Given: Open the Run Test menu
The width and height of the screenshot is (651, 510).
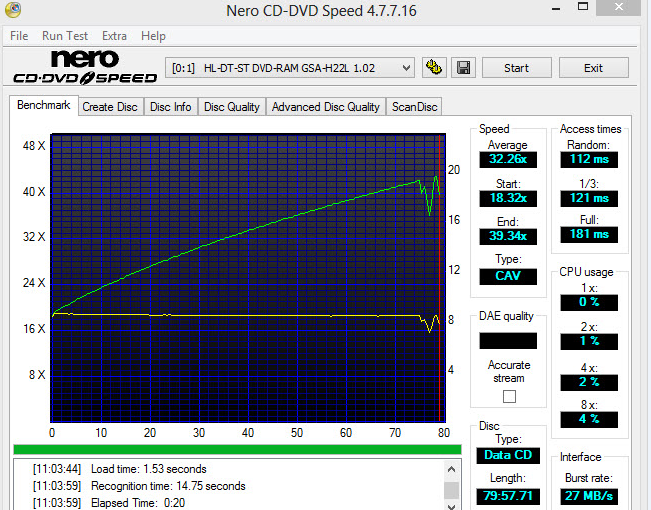Looking at the screenshot, I should (65, 36).
